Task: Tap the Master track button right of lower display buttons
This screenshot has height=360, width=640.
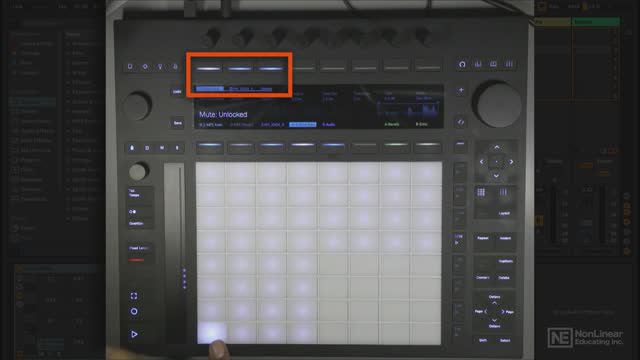Action: pyautogui.click(x=460, y=145)
